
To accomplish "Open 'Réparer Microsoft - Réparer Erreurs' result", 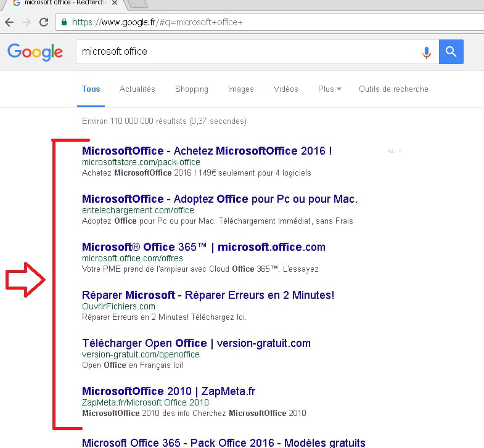I will pyautogui.click(x=208, y=295).
